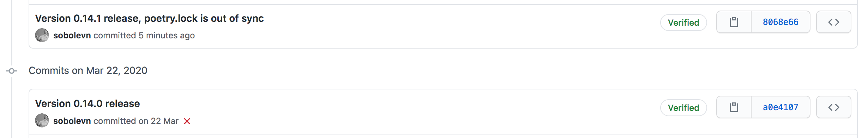This screenshot has height=138, width=868.
Task: Click sobolevn's avatar on the 0.14.1 commit
Action: click(x=42, y=35)
